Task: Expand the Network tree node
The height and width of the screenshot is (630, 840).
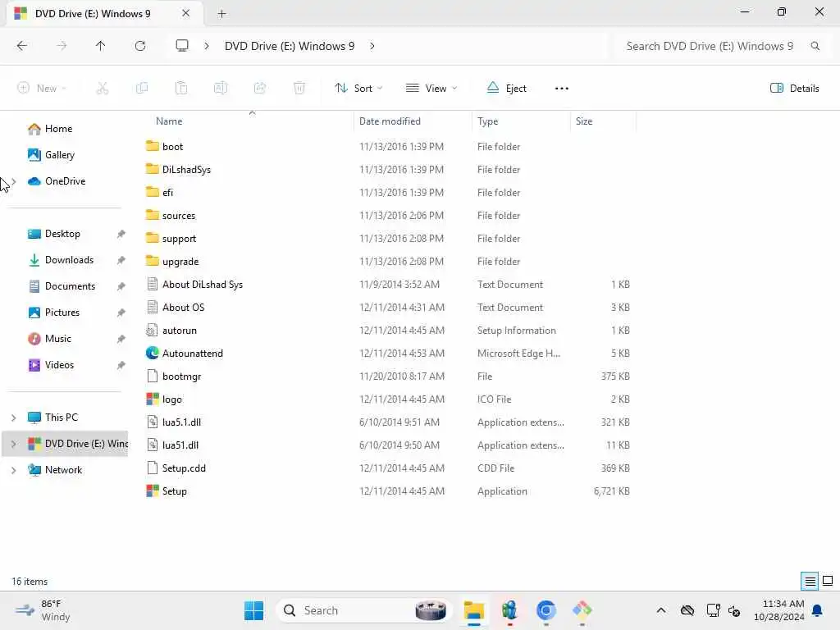Action: pyautogui.click(x=13, y=470)
